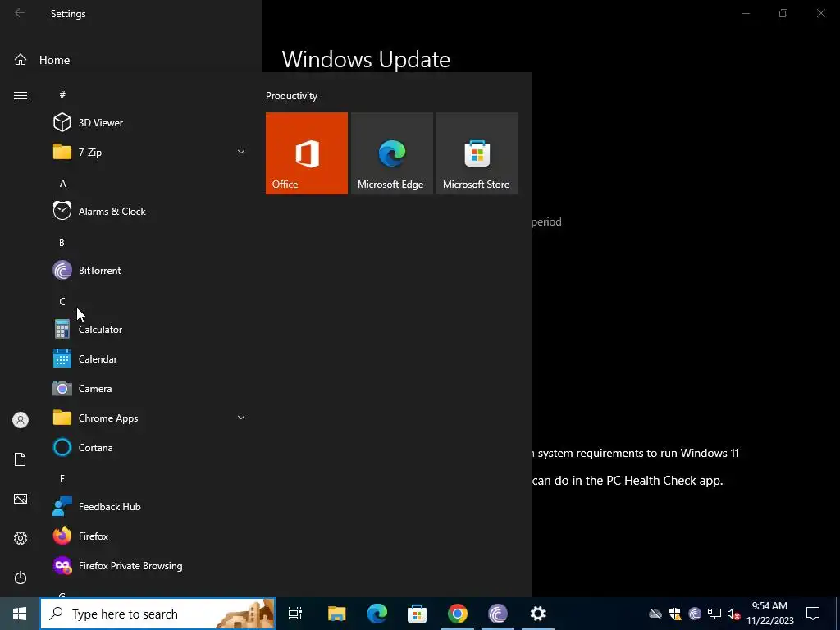Viewport: 840px width, 630px height.
Task: Click the muted volume tray icon
Action: [x=733, y=614]
